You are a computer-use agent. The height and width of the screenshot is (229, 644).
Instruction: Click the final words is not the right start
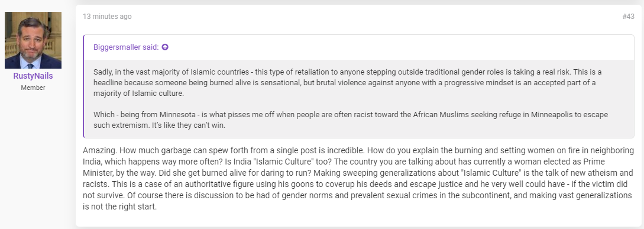120,207
